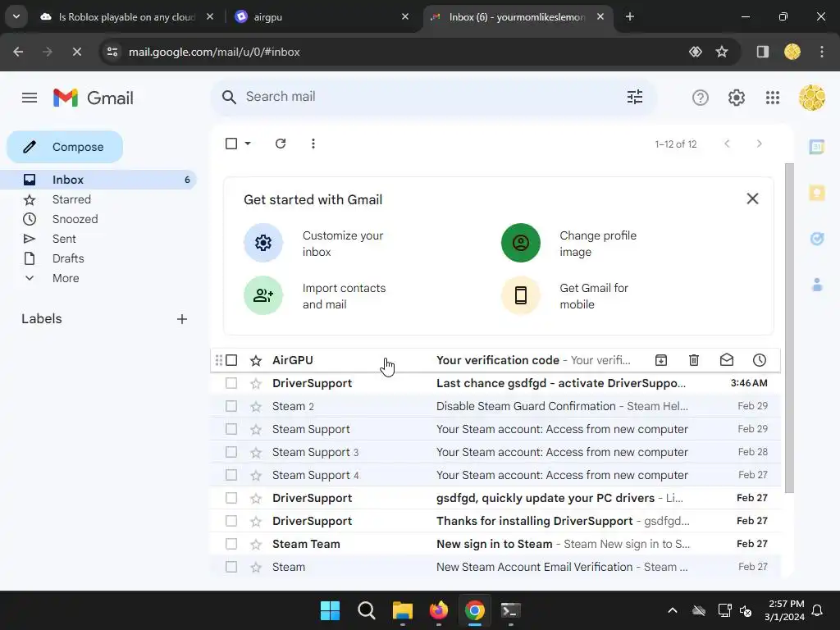Screen dimensions: 840x630
Task: Star the Steam Team email
Action: [256, 544]
